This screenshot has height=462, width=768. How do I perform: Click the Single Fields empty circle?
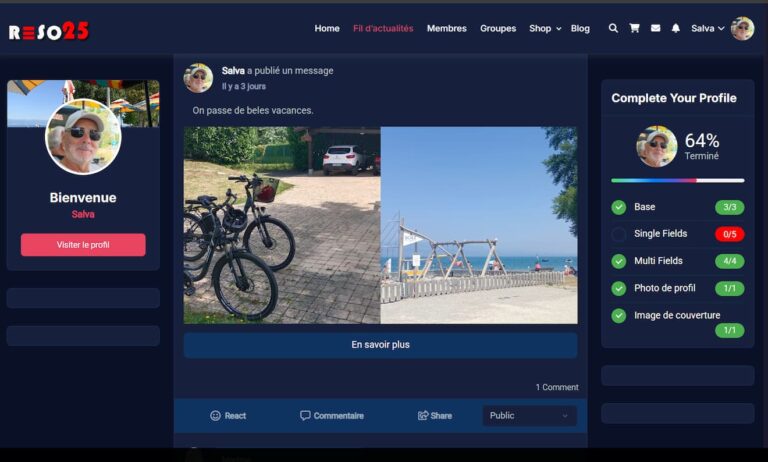coord(619,234)
